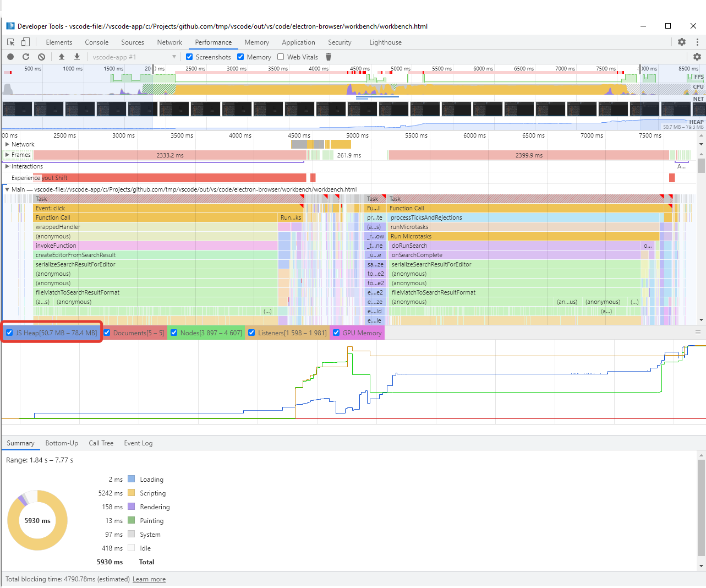Select the 2333.2 ms frame bar
Viewport: 706px width, 588px height.
click(x=169, y=155)
